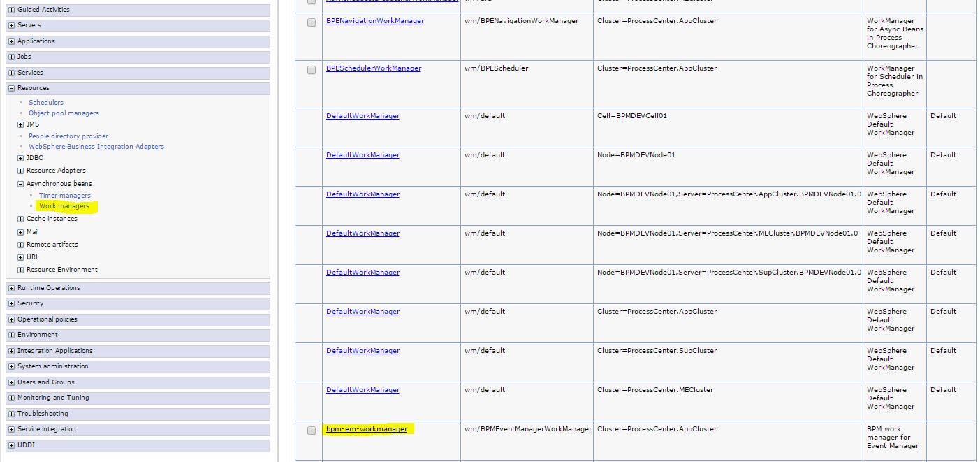The height and width of the screenshot is (462, 980).
Task: Expand the System administration section
Action: point(11,366)
